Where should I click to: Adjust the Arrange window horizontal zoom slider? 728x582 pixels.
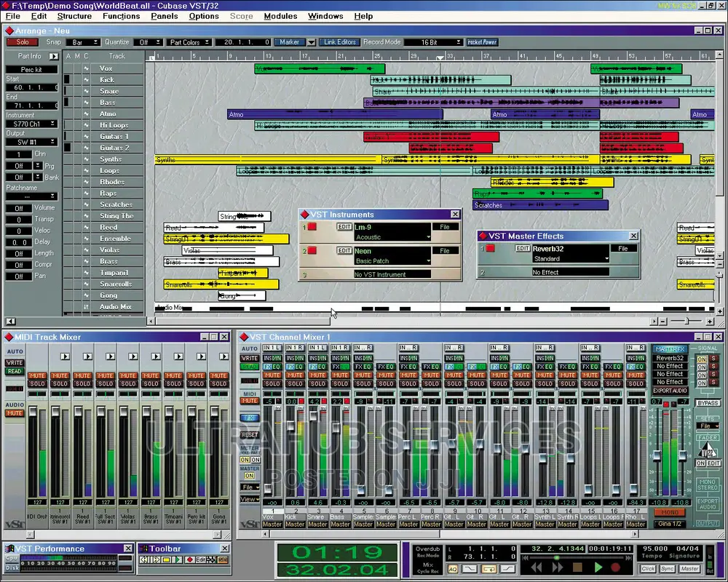click(687, 321)
